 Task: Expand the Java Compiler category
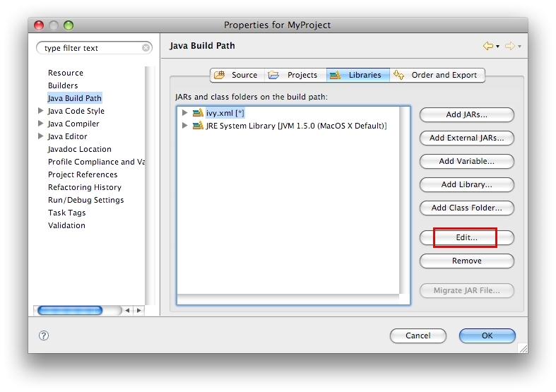pyautogui.click(x=41, y=124)
